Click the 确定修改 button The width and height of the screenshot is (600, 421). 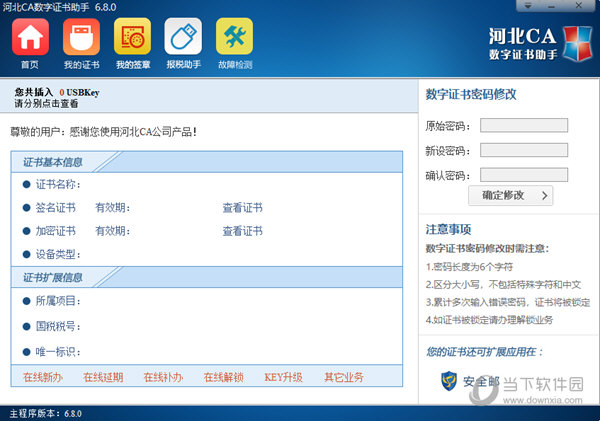(510, 196)
